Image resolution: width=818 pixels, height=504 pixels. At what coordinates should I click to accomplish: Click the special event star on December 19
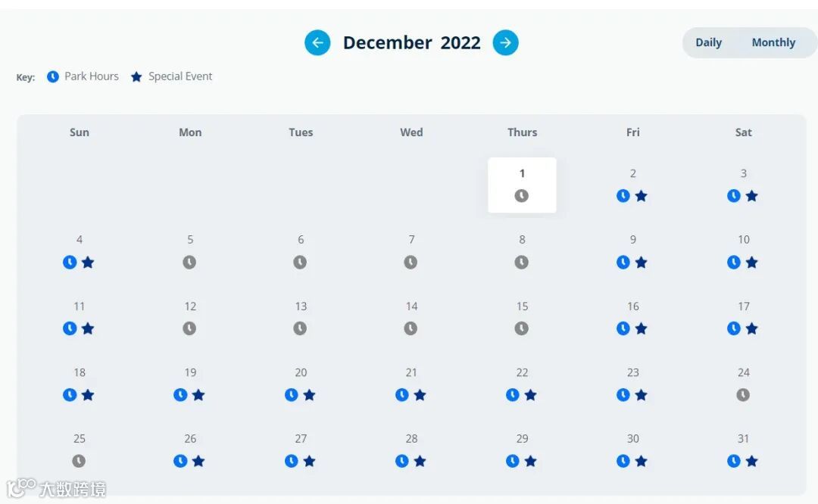tap(198, 395)
